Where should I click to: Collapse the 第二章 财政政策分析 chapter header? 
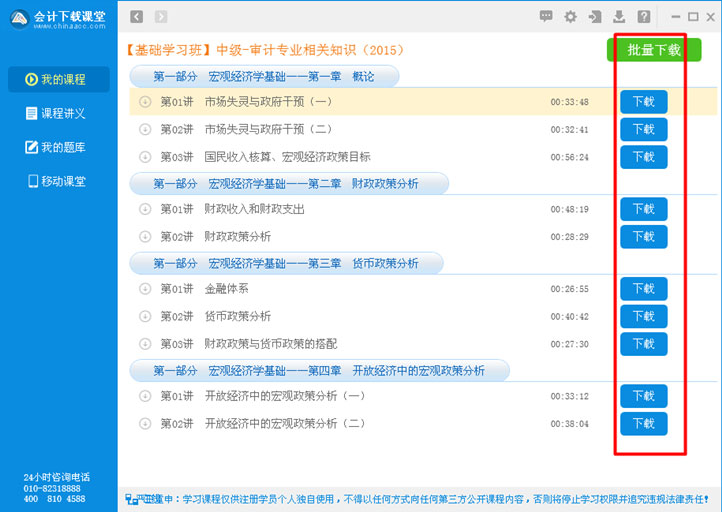286,183
